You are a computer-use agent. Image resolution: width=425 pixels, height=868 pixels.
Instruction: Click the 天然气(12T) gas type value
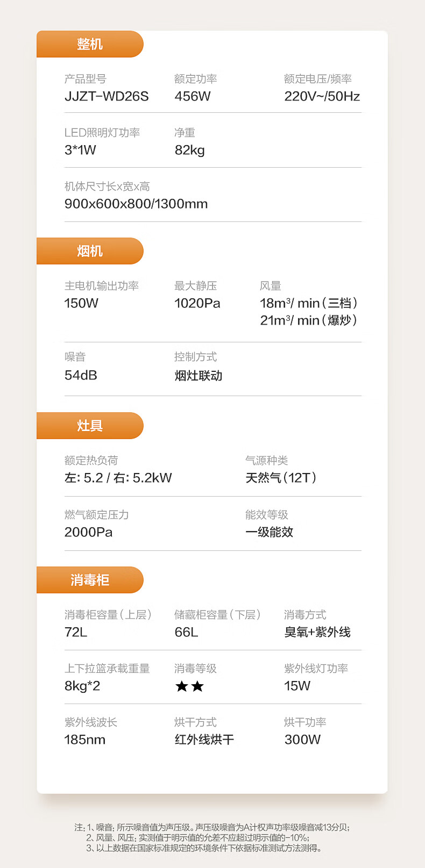281,478
